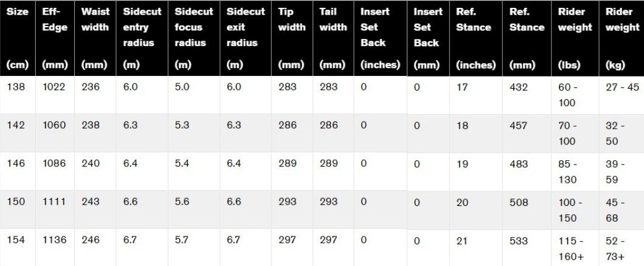Click the 1136 effective edge cell
Image resolution: width=644 pixels, height=266 pixels.
(x=54, y=240)
